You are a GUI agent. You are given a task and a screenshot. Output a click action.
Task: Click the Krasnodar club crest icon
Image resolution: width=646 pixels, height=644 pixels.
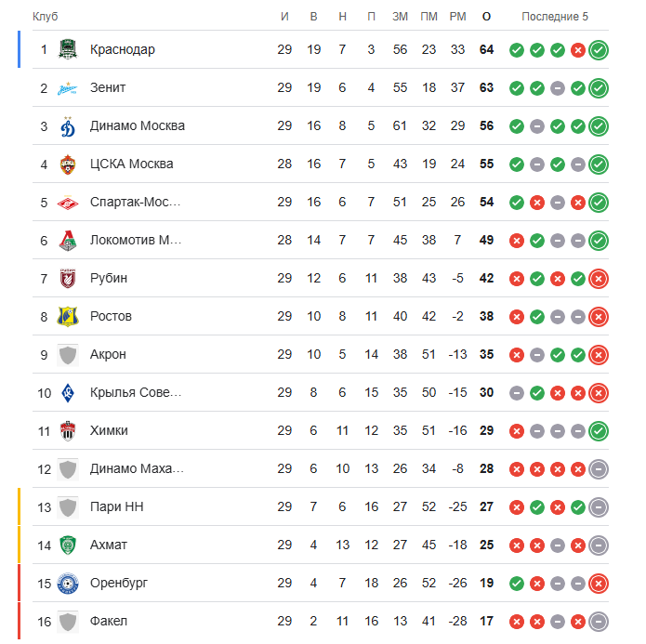tap(68, 49)
